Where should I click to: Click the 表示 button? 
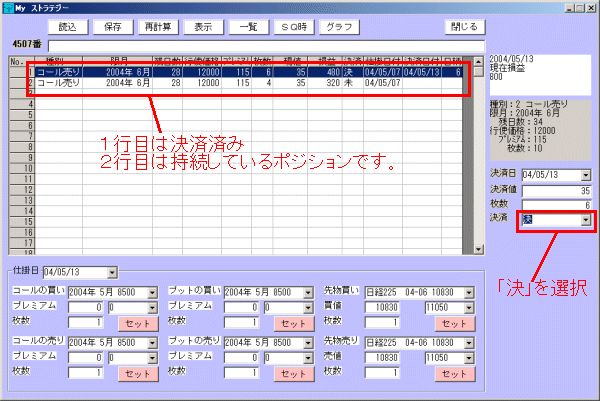[x=203, y=27]
